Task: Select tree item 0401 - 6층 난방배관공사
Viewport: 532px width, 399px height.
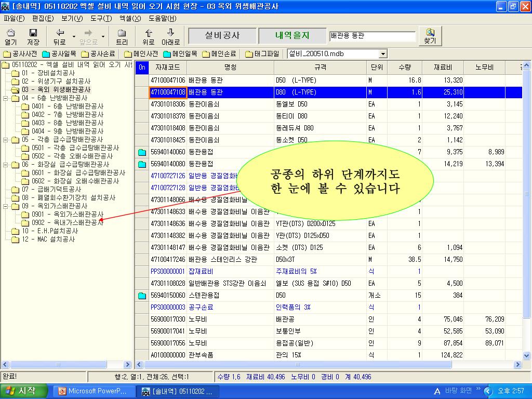Action: [68, 107]
